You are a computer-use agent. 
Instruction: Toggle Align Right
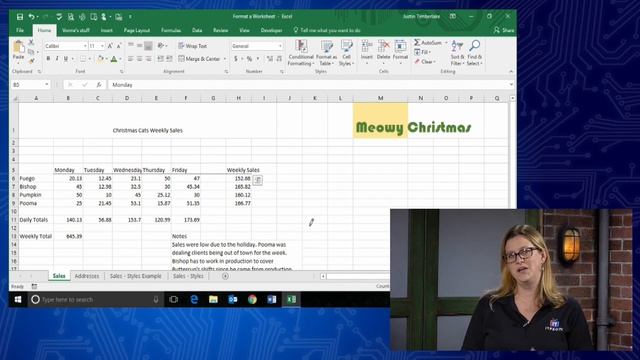tap(149, 59)
